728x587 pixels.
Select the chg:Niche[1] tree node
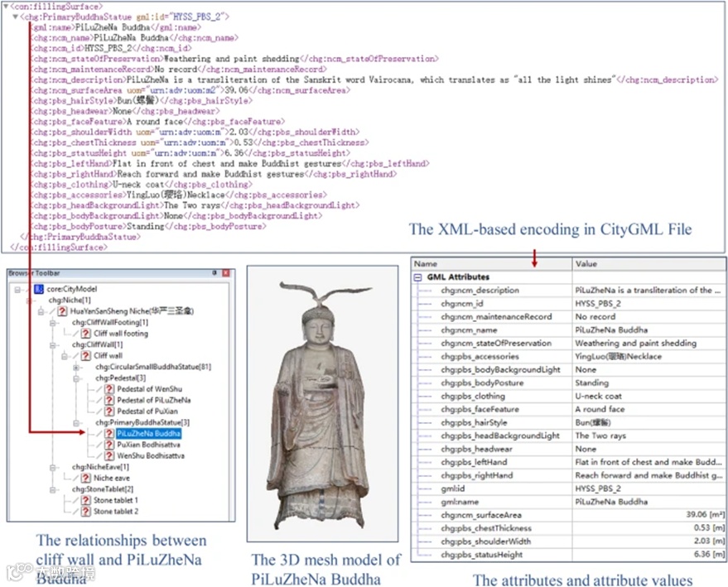coord(70,301)
